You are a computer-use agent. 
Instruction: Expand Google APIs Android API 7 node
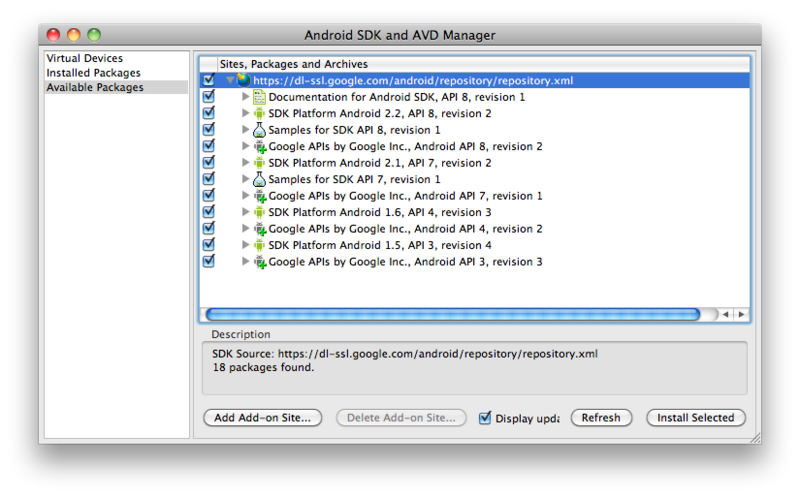(245, 195)
